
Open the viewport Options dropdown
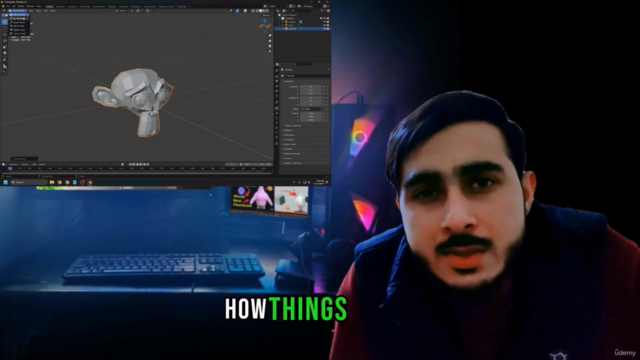267,15
